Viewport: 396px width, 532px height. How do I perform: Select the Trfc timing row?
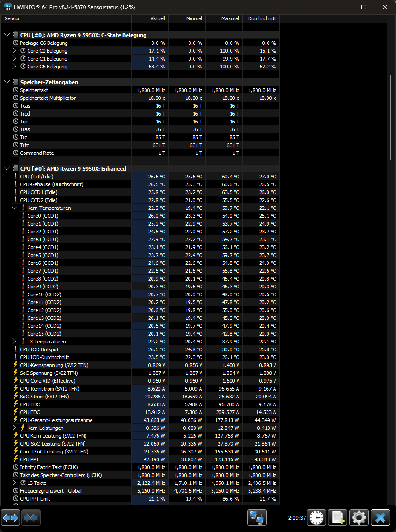coord(140,145)
